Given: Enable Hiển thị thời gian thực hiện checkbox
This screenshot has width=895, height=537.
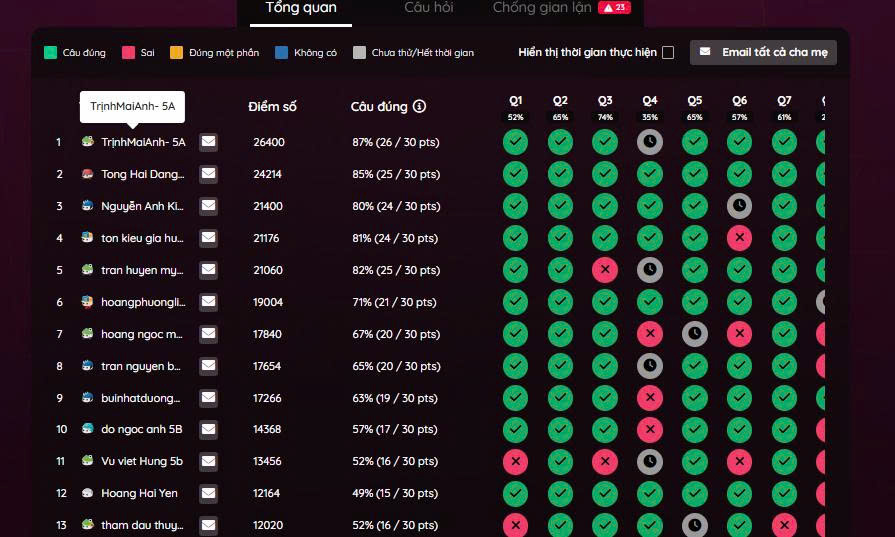Looking at the screenshot, I should 668,52.
